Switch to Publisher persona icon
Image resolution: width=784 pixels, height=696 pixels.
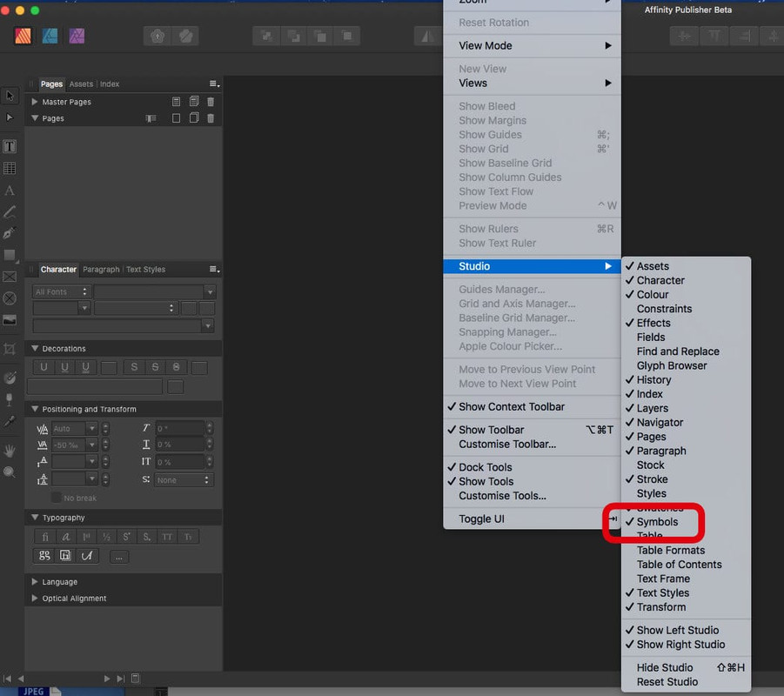[x=23, y=36]
